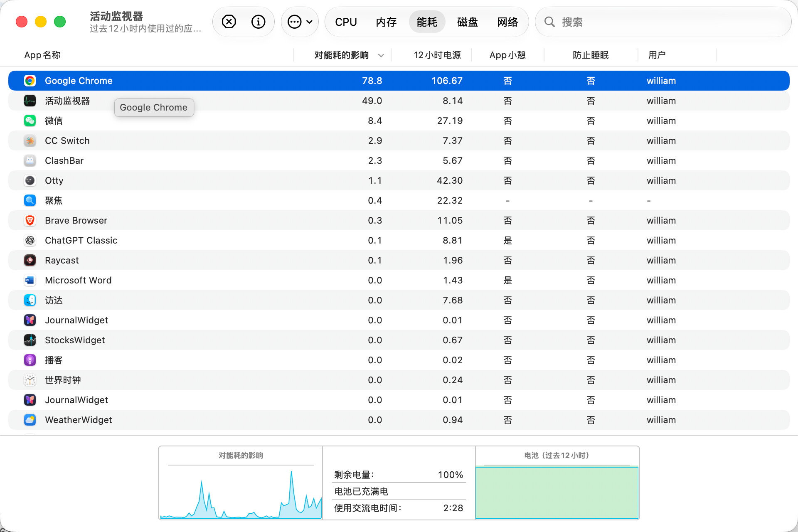Click the magnifier icon in search field

click(549, 22)
